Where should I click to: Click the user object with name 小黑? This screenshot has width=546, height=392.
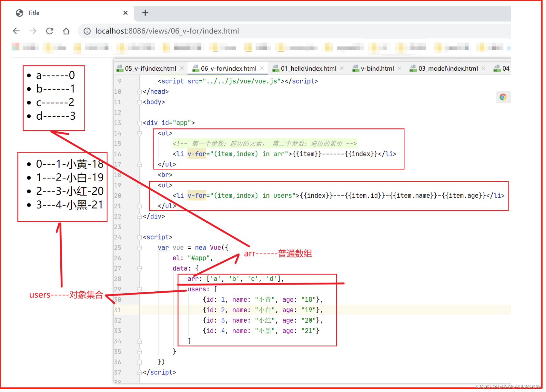click(x=261, y=331)
